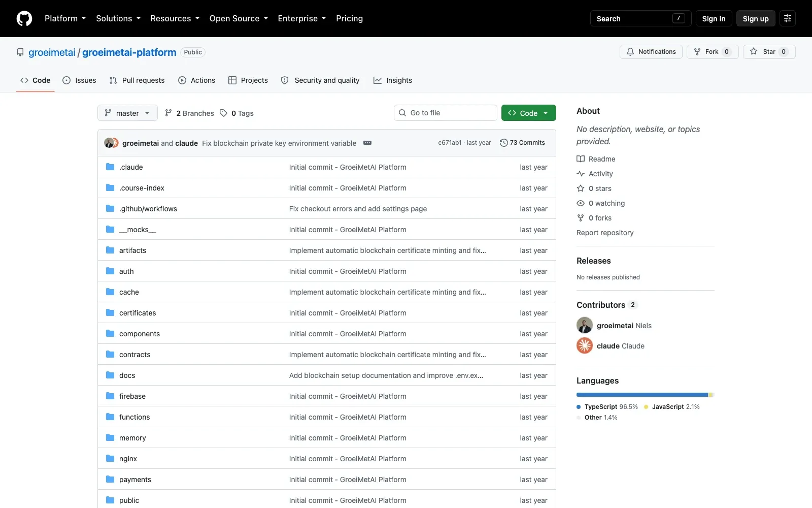812x508 pixels.
Task: Switch to the Projects tab
Action: point(248,80)
